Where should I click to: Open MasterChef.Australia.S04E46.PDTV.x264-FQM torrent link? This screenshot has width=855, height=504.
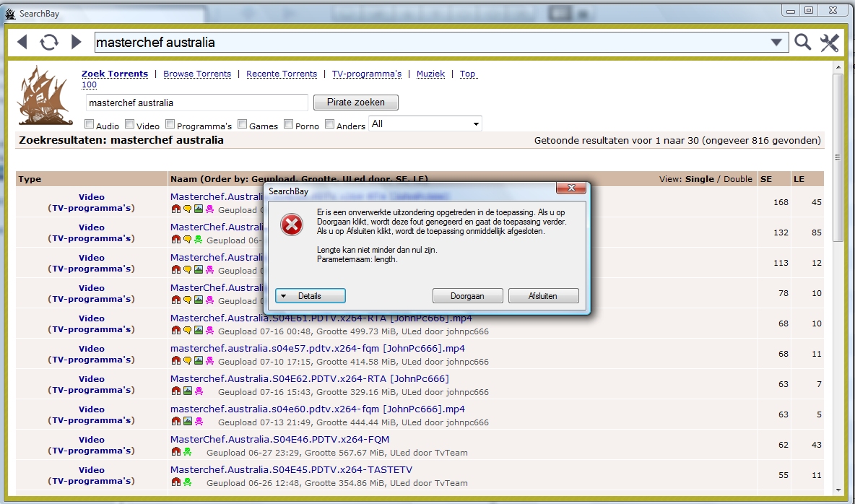279,439
